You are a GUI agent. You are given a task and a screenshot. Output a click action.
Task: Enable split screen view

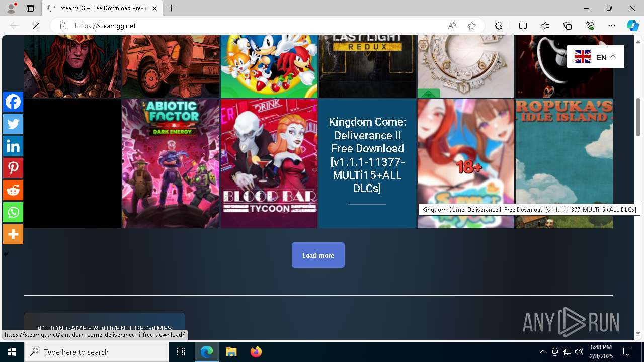[523, 26]
